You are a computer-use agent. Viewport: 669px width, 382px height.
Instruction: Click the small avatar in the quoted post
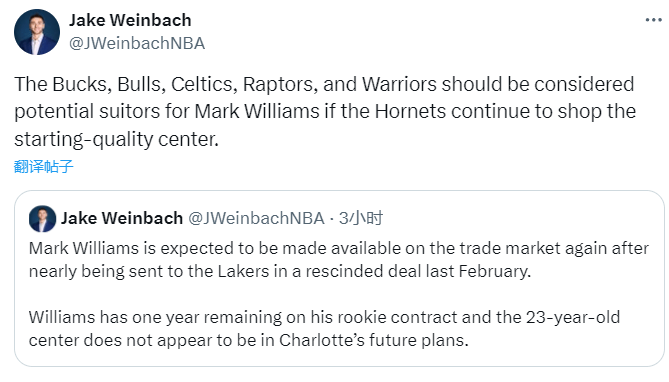pos(42,219)
